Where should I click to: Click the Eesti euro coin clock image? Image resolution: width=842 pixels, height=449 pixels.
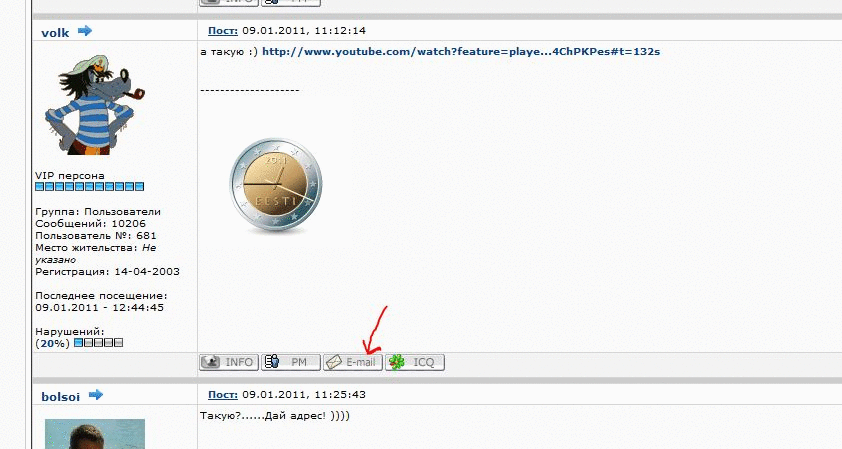tap(276, 185)
